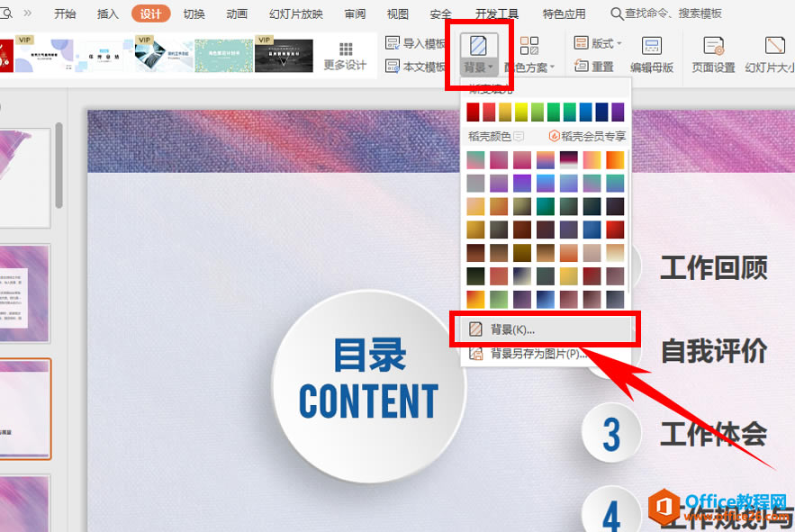The height and width of the screenshot is (532, 795).
Task: Click icon next to 稻壳颜色 label
Action: click(x=519, y=136)
